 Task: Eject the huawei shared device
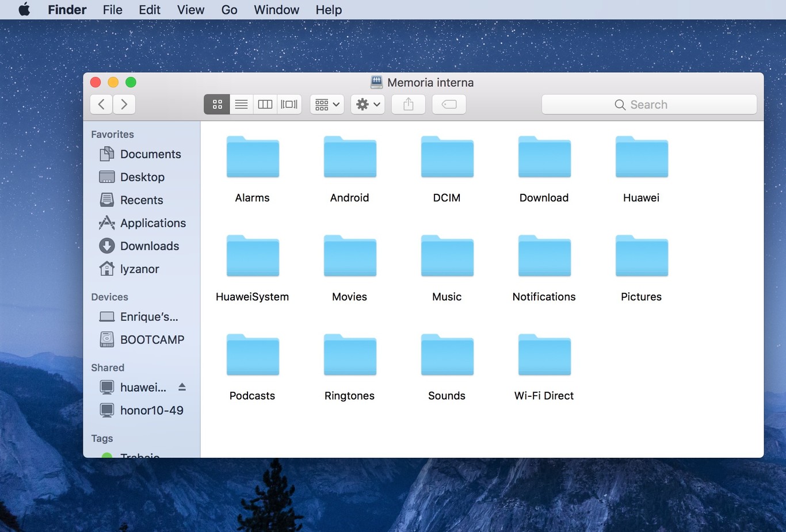point(182,387)
